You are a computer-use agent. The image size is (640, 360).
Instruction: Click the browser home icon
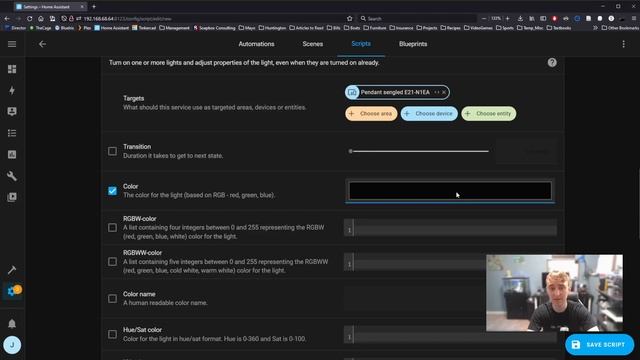[41, 18]
